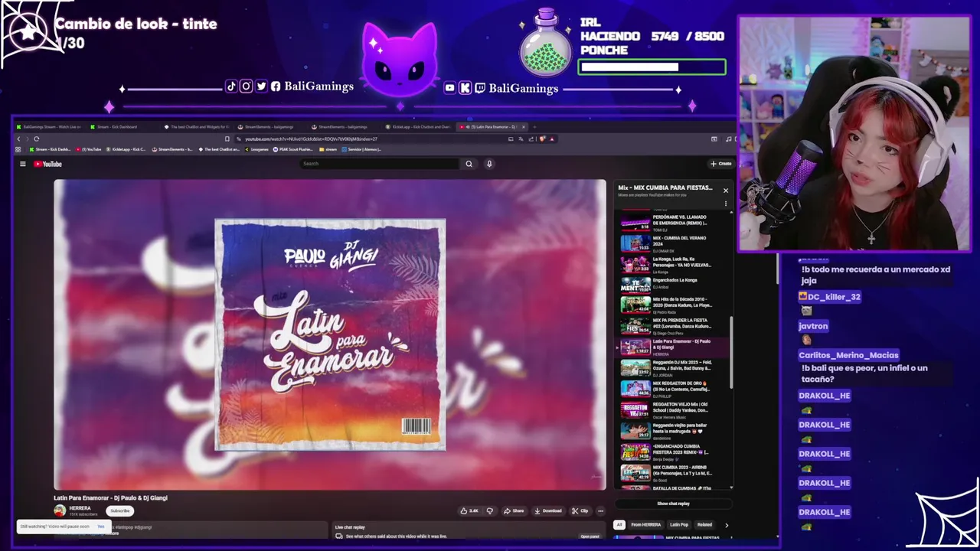This screenshot has height=551, width=980.
Task: Switch to first StreamElements baligamings tab
Action: pyautogui.click(x=266, y=127)
